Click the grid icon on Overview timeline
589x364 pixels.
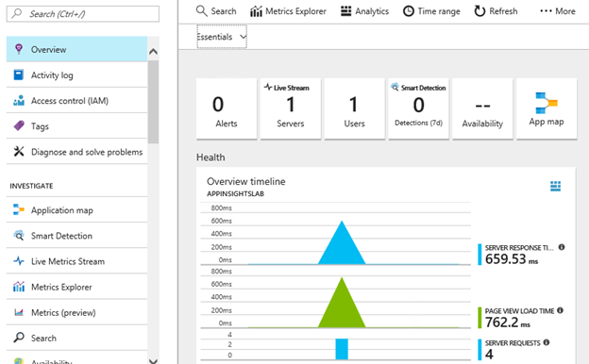[555, 186]
